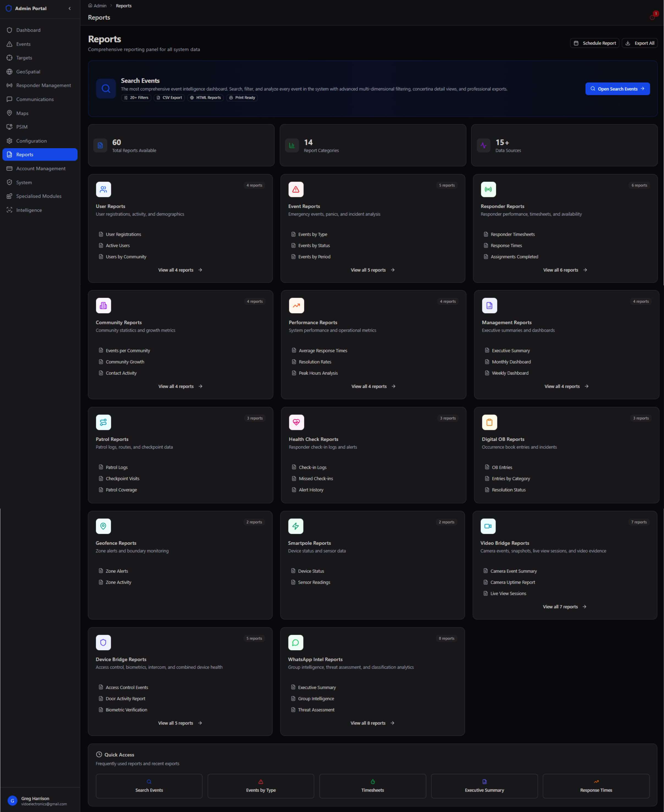Open Responder Management in the sidebar
Screen dimensions: 664x812
click(40, 85)
